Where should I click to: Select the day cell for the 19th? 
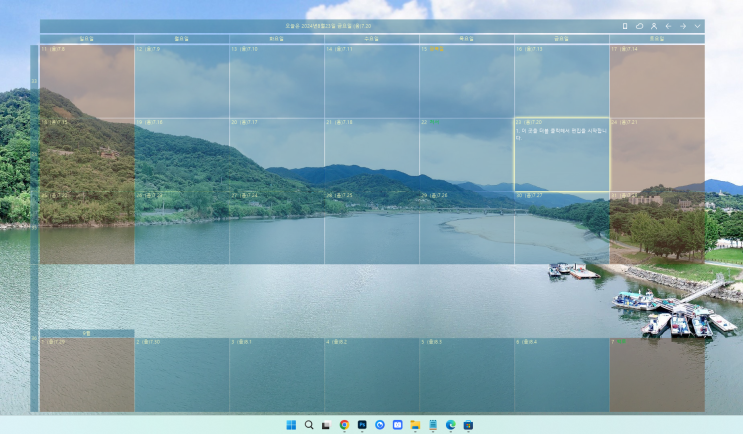(182, 155)
